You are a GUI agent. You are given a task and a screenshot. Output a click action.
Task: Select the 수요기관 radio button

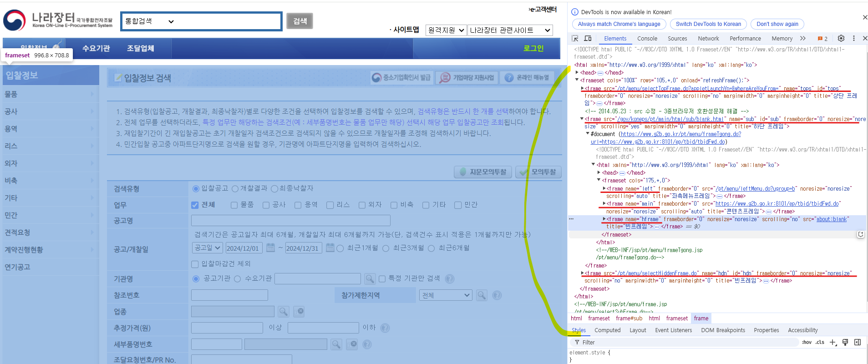click(237, 278)
